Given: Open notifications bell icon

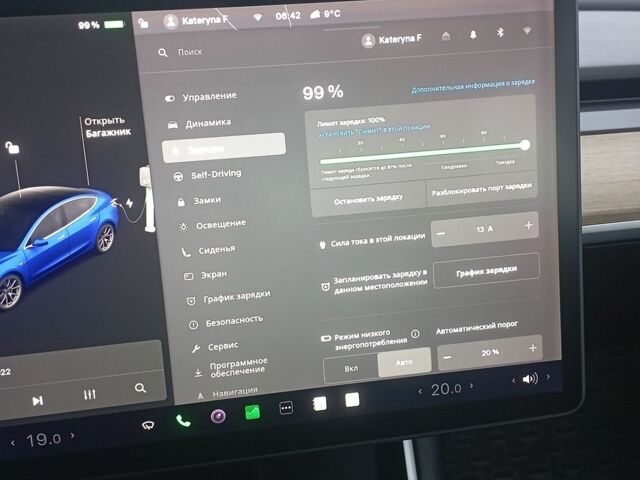Looking at the screenshot, I should tap(473, 35).
